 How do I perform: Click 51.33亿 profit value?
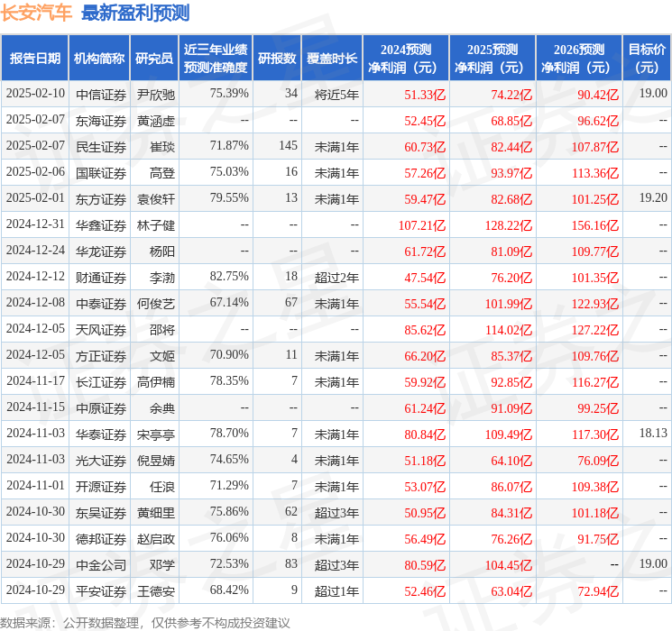tap(425, 95)
